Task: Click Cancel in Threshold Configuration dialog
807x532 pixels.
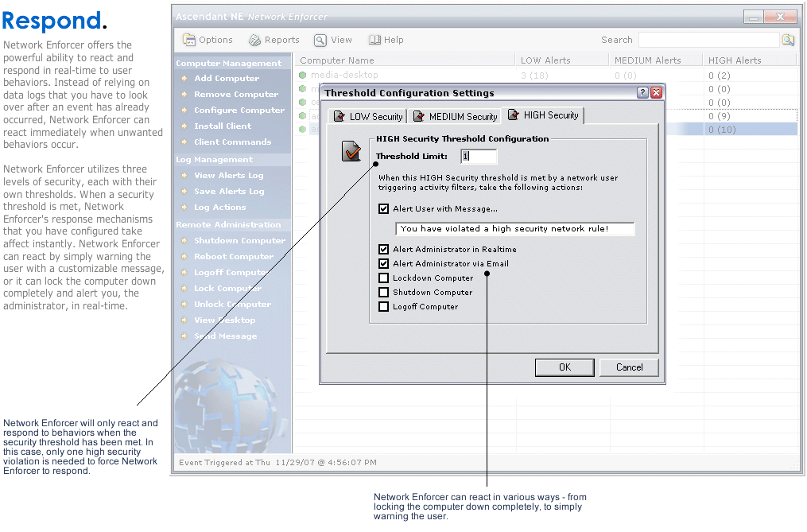Action: (x=629, y=367)
